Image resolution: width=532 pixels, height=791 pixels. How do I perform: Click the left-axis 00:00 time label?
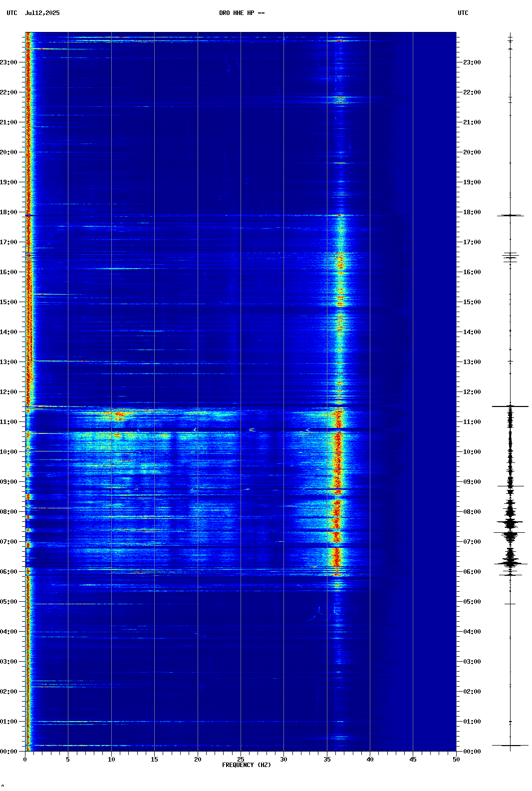point(8,752)
